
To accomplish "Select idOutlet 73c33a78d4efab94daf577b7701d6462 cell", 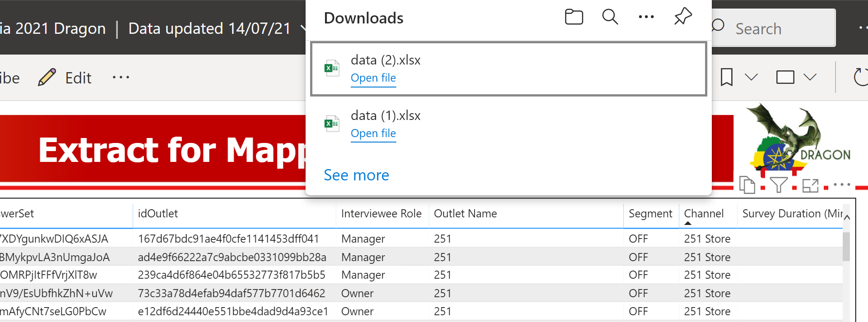I will pyautogui.click(x=234, y=293).
